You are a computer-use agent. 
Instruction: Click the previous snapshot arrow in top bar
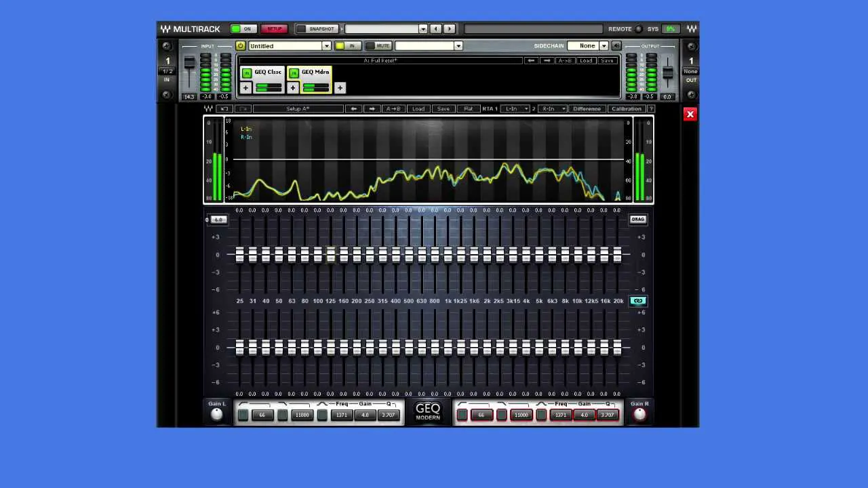point(435,29)
